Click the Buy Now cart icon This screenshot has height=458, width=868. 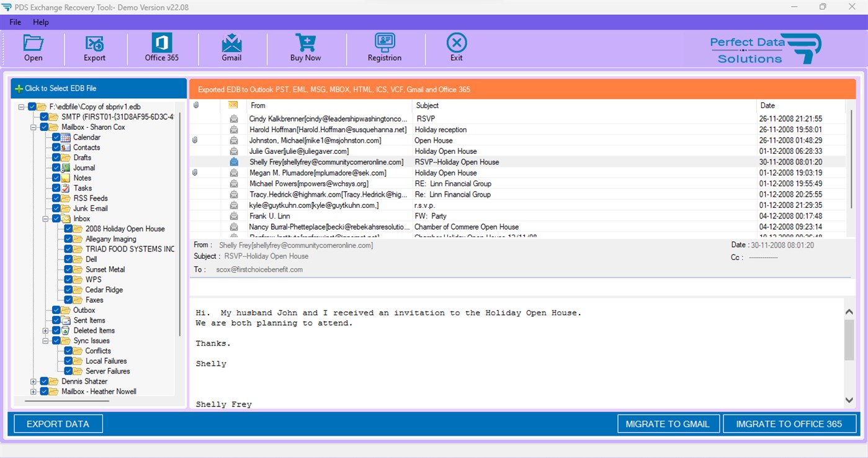coord(305,48)
